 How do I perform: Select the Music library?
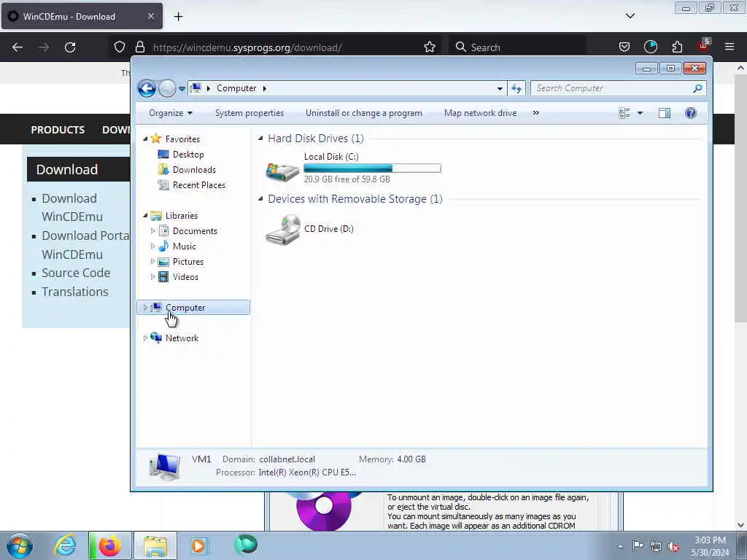click(x=185, y=246)
